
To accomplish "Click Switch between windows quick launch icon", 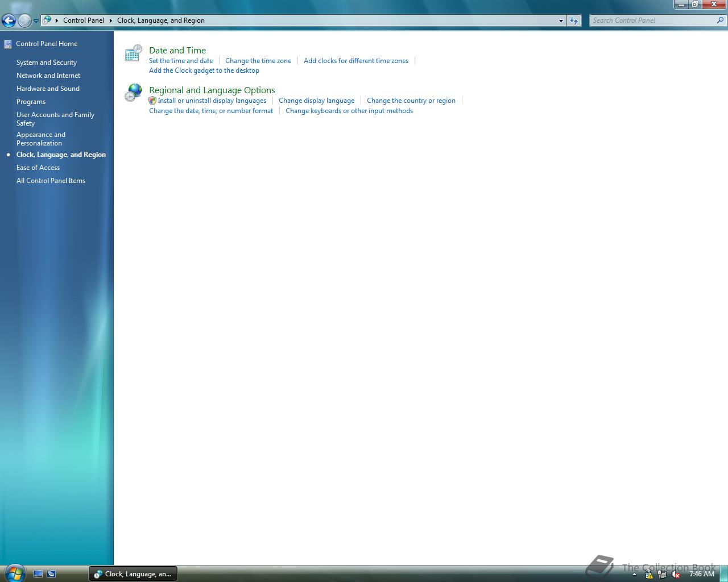I will [x=51, y=574].
